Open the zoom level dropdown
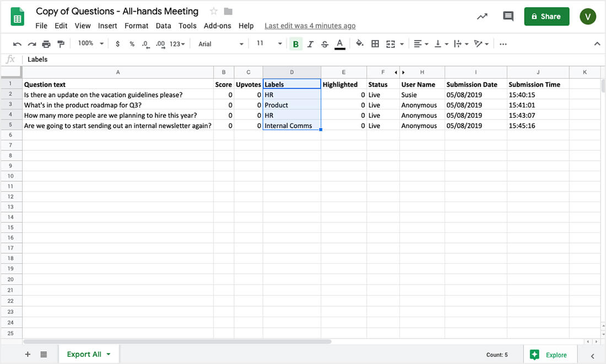This screenshot has width=606, height=364. pyautogui.click(x=90, y=44)
